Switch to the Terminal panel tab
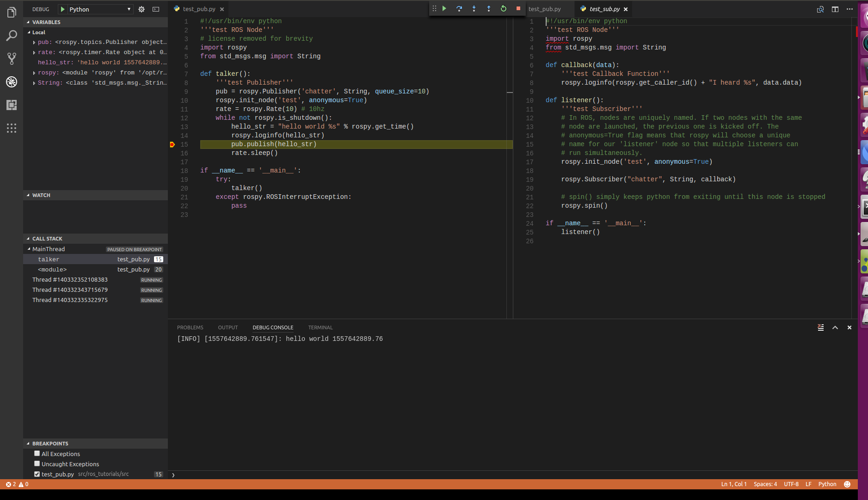The width and height of the screenshot is (868, 500). [320, 327]
